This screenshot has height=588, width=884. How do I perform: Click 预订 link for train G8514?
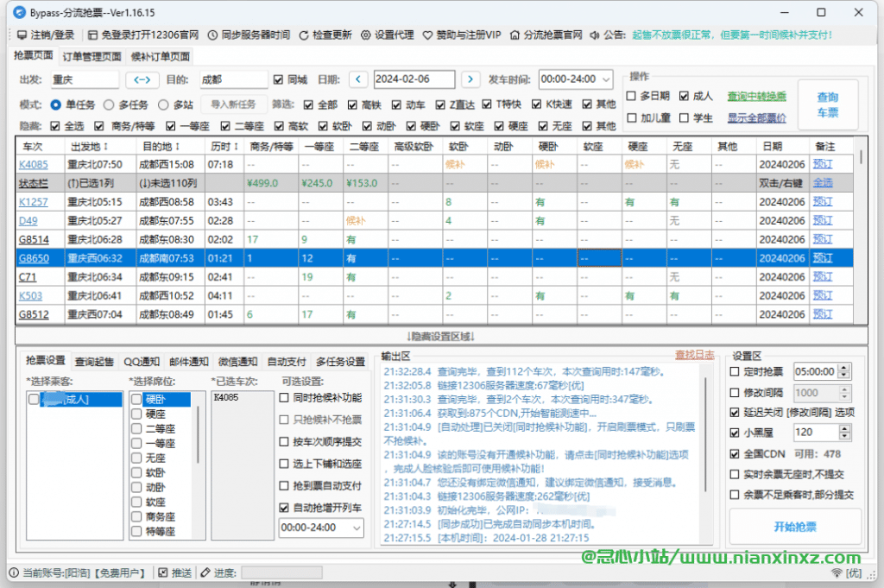tap(823, 239)
